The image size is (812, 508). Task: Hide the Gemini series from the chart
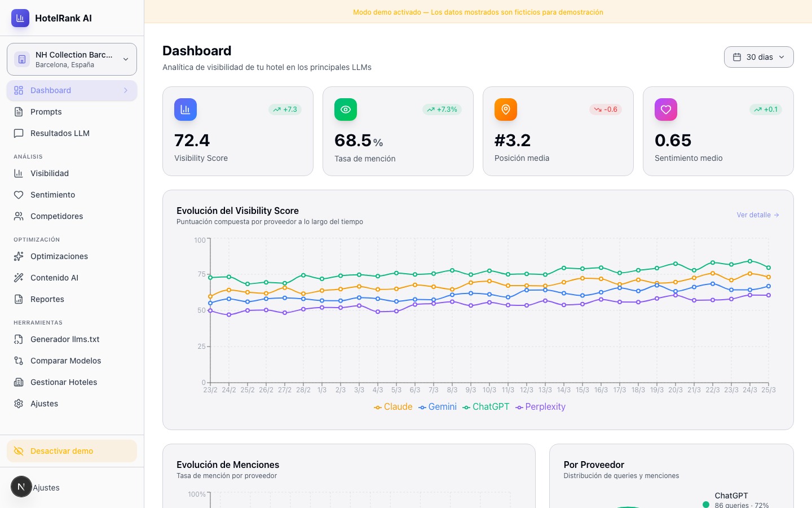(x=438, y=407)
